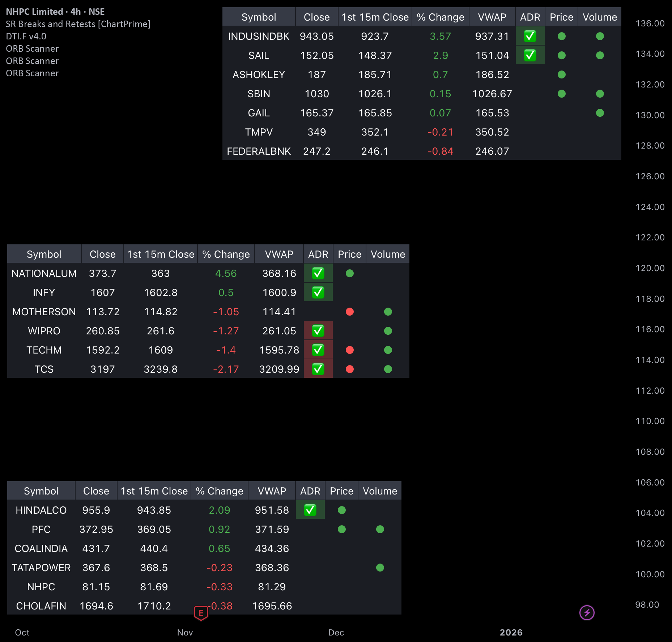Image resolution: width=672 pixels, height=642 pixels.
Task: Click TCS close value 3197
Action: click(x=103, y=369)
